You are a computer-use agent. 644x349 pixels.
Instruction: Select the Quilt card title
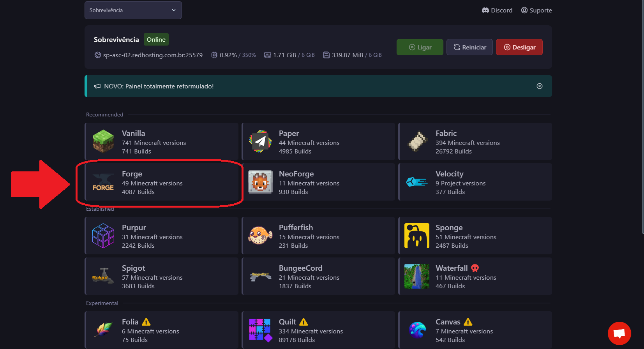tap(288, 322)
